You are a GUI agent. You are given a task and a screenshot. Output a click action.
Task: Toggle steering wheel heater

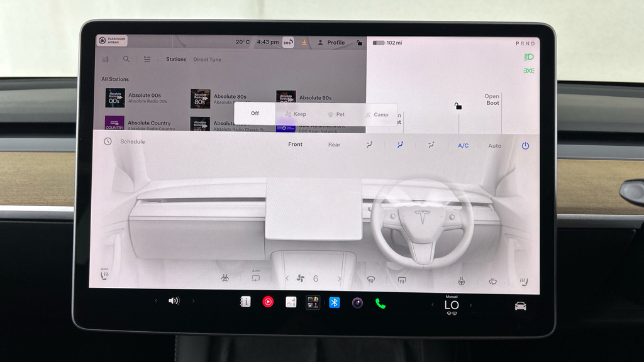462,281
